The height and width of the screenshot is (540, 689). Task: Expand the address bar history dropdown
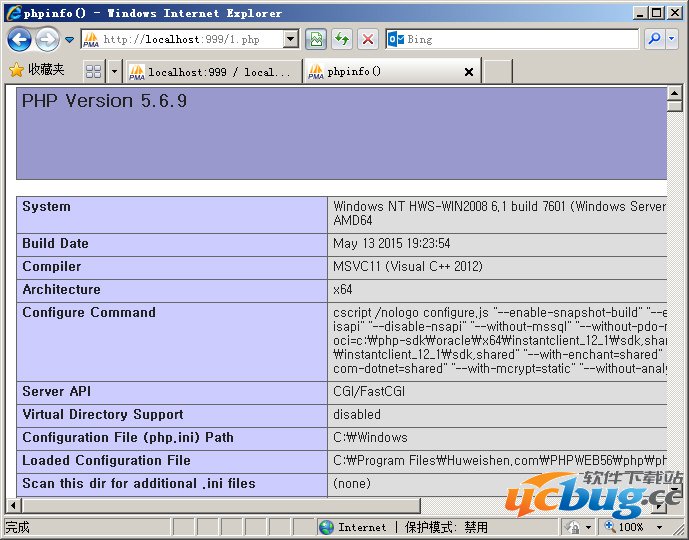pos(291,39)
